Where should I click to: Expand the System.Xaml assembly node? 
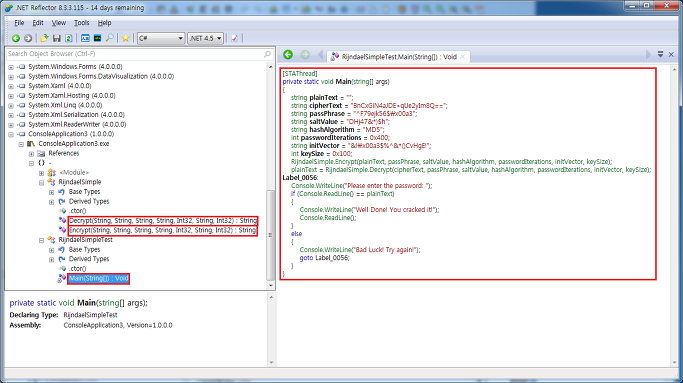11,86
